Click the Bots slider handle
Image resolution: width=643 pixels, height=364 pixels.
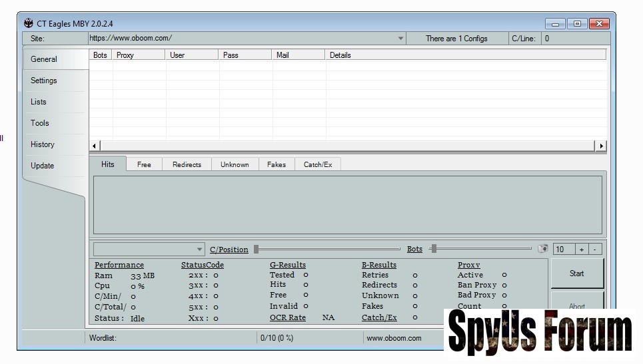click(x=434, y=249)
